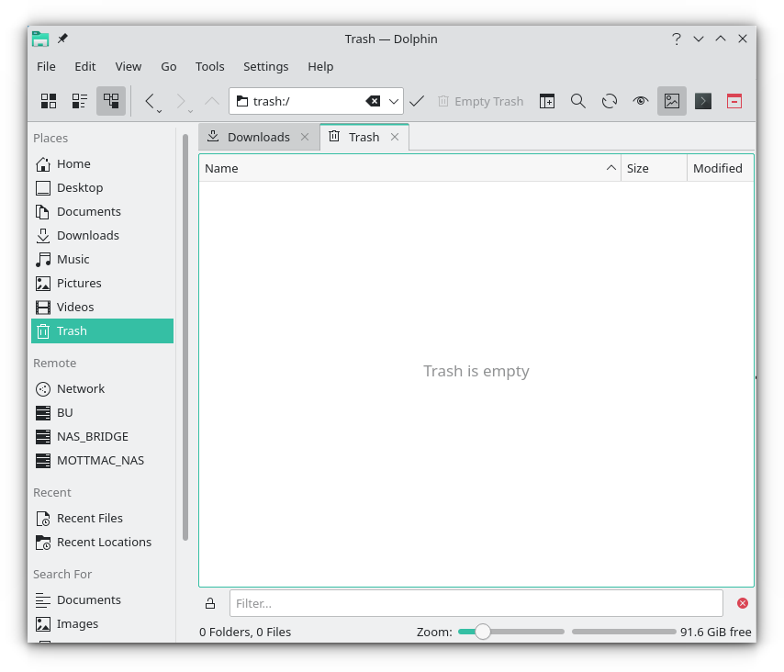Clear the location bar text

[373, 101]
